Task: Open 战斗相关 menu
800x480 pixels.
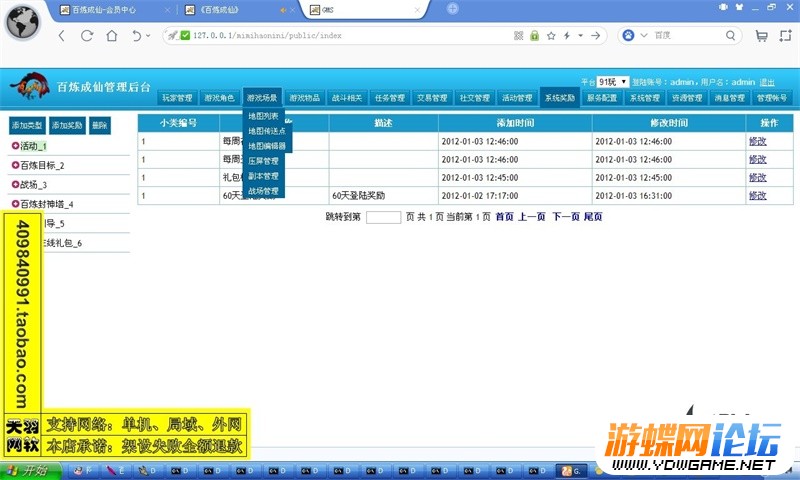Action: click(x=347, y=98)
